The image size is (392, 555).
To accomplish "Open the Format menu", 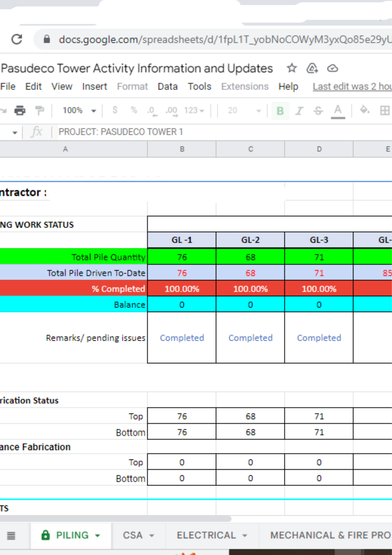I will pyautogui.click(x=132, y=86).
